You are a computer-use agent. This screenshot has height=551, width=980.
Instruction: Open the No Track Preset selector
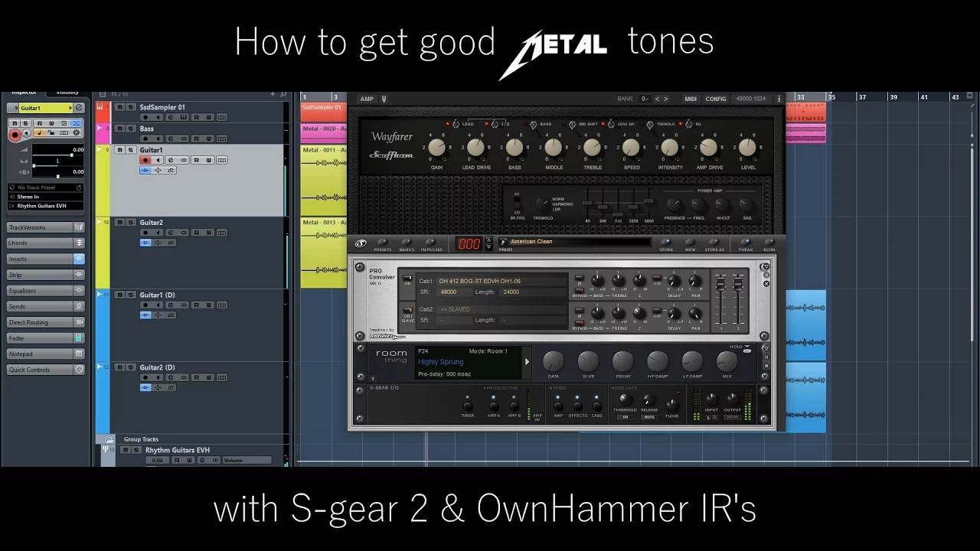pyautogui.click(x=46, y=187)
